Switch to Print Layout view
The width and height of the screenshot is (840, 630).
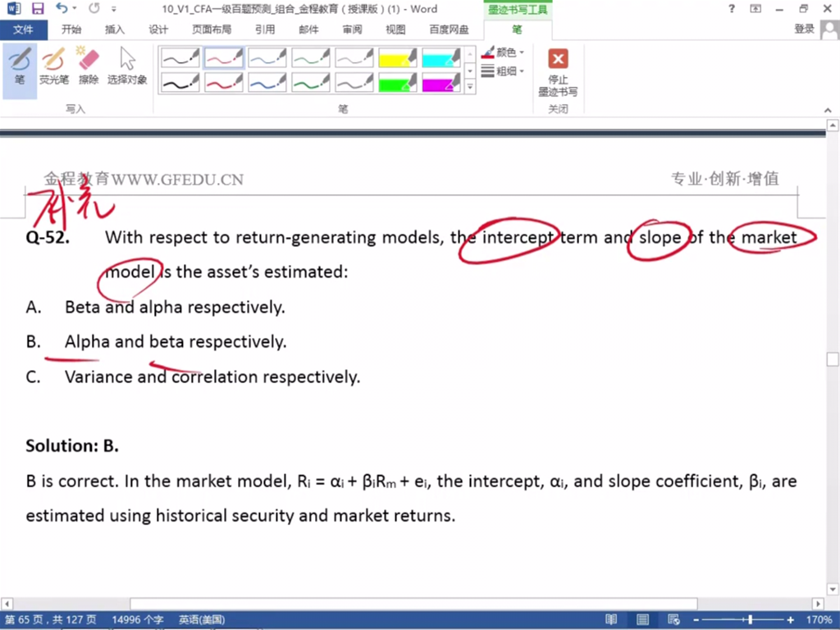click(642, 620)
